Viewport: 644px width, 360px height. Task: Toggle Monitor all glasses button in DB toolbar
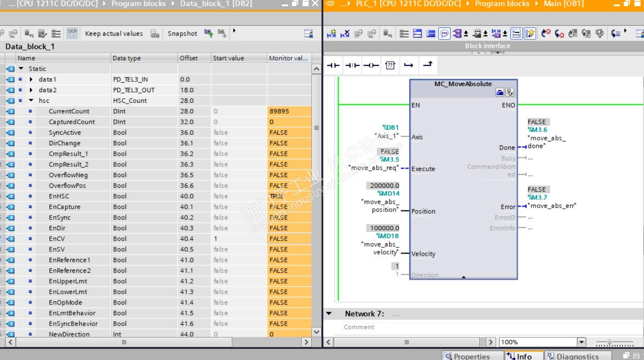point(71,34)
